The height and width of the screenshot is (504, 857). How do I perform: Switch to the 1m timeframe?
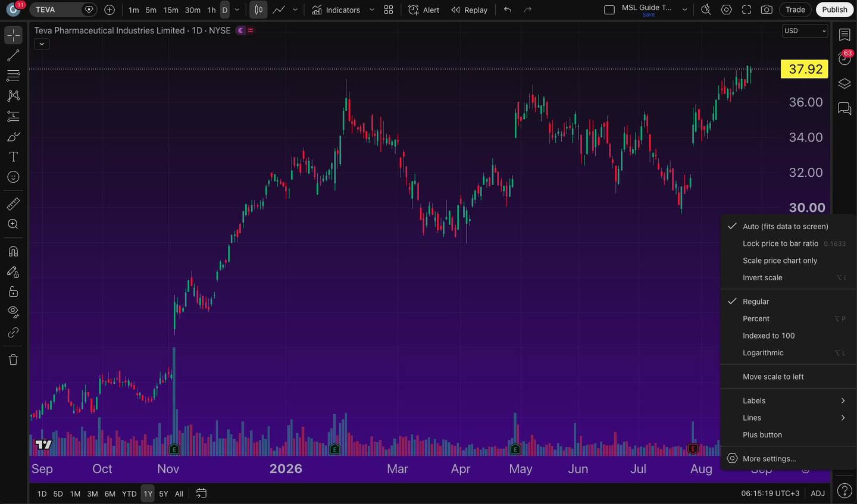[134, 10]
